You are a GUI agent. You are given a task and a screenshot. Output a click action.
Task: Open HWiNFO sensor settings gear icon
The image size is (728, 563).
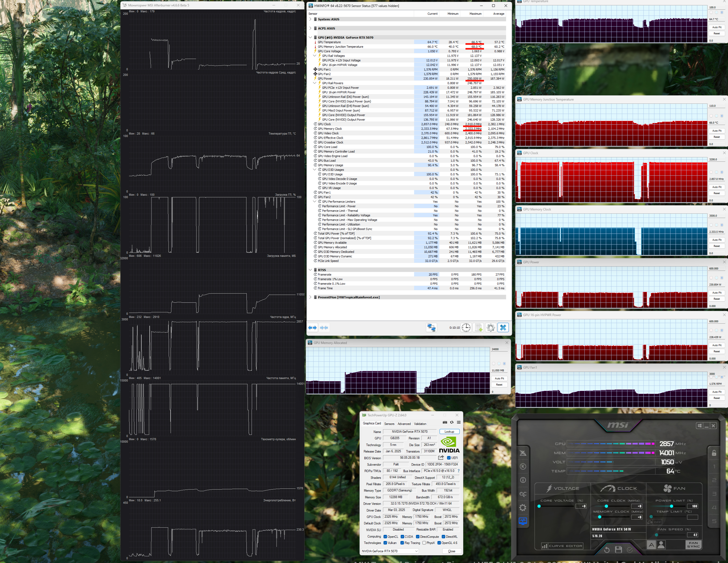(x=490, y=328)
